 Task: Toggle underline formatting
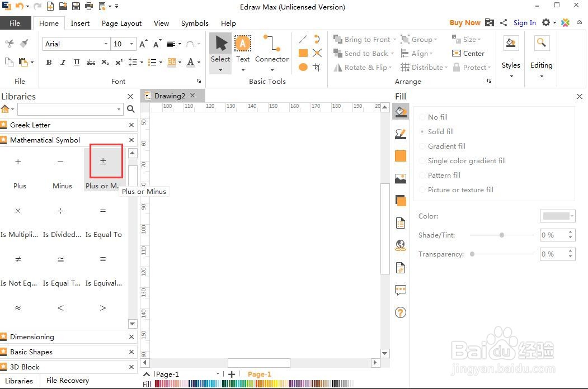coord(77,62)
